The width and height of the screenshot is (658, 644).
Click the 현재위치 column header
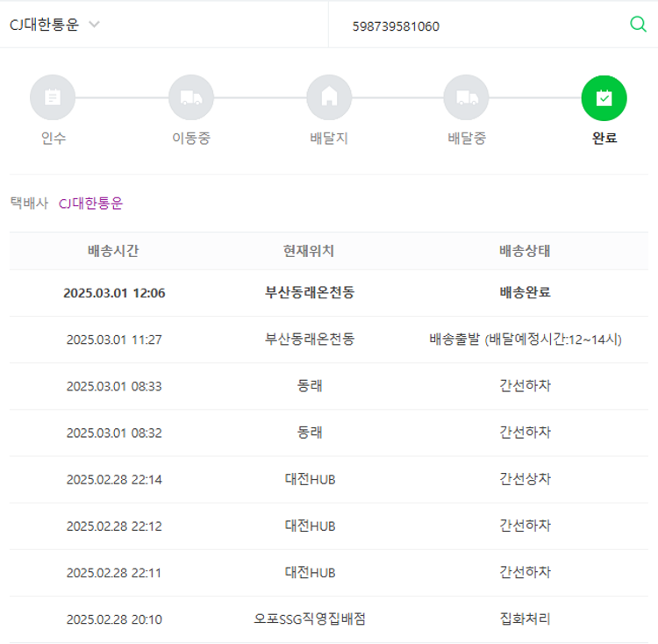[x=309, y=251]
